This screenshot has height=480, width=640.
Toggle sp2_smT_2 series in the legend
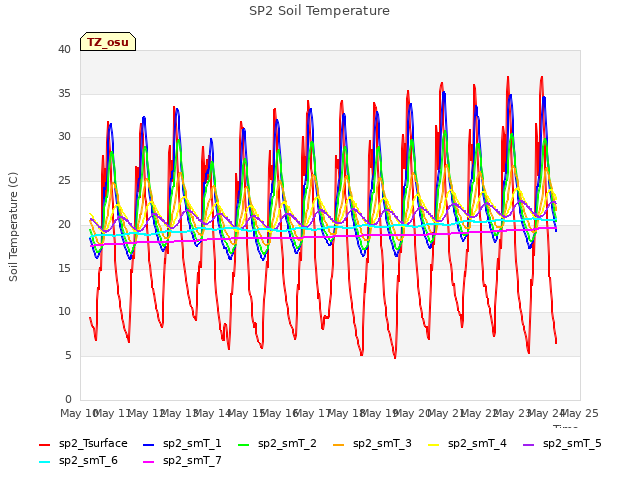pyautogui.click(x=278, y=443)
